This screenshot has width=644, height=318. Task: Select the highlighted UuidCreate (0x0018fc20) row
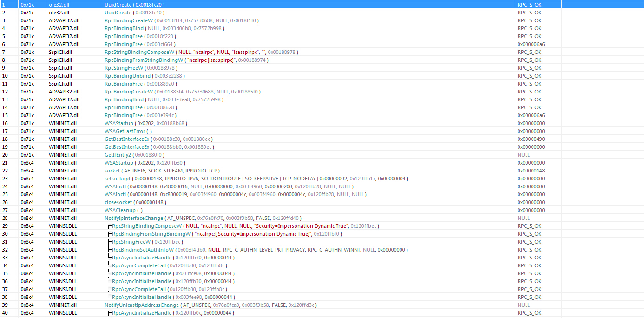(x=322, y=4)
